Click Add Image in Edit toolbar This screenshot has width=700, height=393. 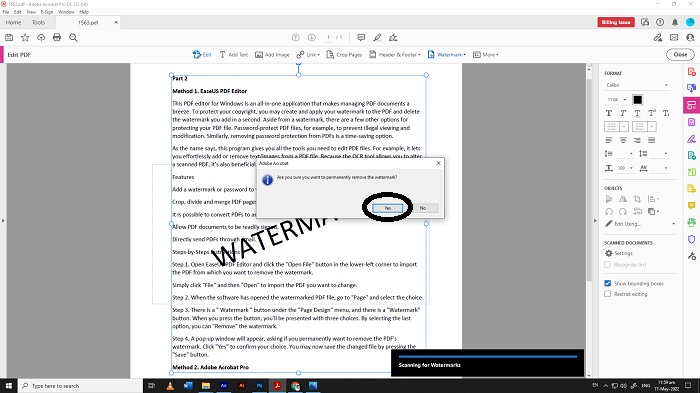point(272,54)
